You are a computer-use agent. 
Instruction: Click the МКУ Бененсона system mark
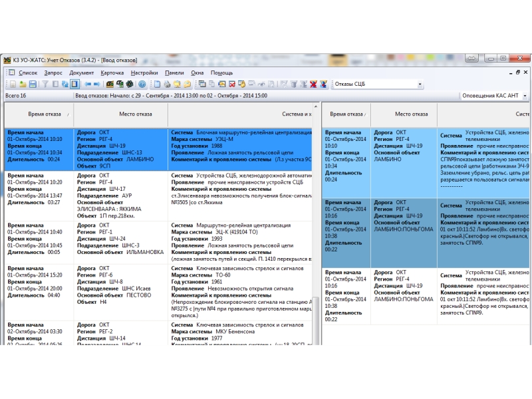(235, 331)
